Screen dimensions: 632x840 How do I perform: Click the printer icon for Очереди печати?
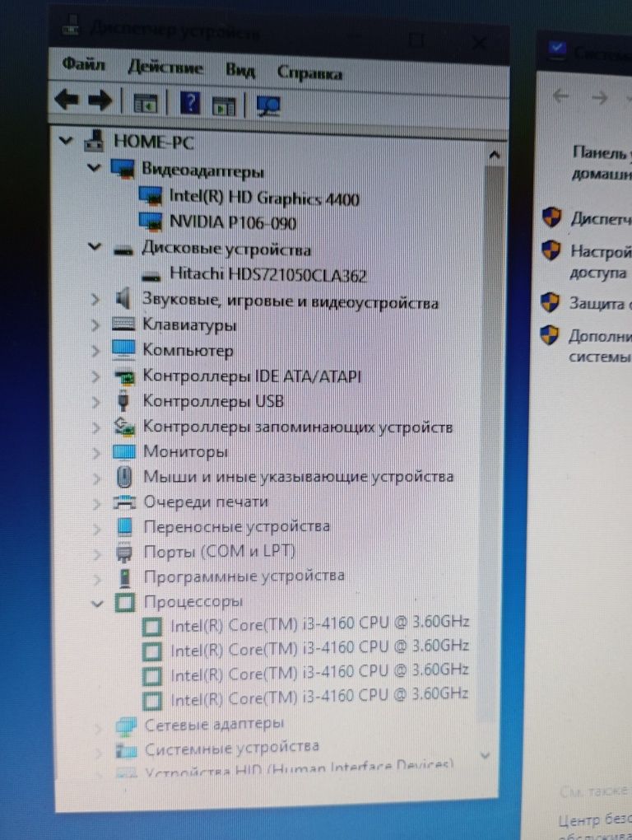125,502
